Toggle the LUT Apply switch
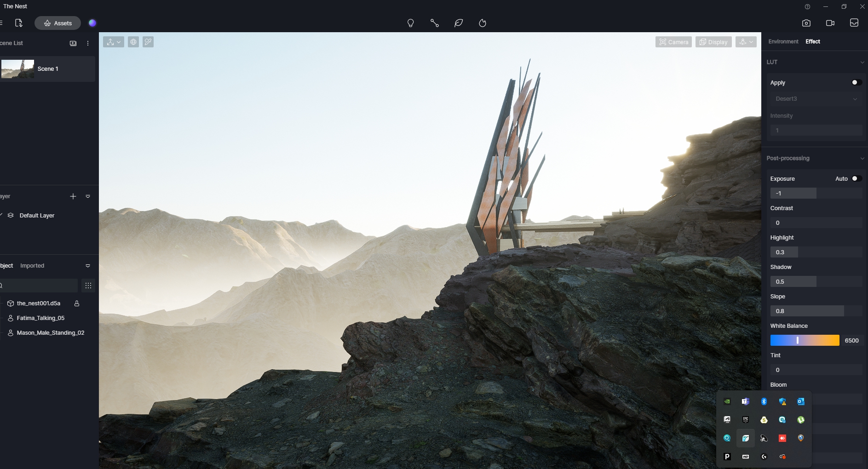Image resolution: width=868 pixels, height=469 pixels. 856,82
